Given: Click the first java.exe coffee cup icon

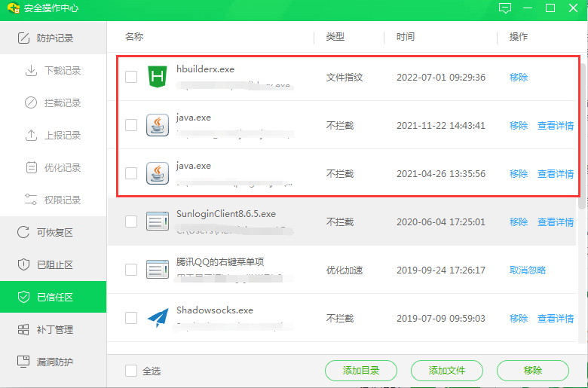Looking at the screenshot, I should coord(158,125).
